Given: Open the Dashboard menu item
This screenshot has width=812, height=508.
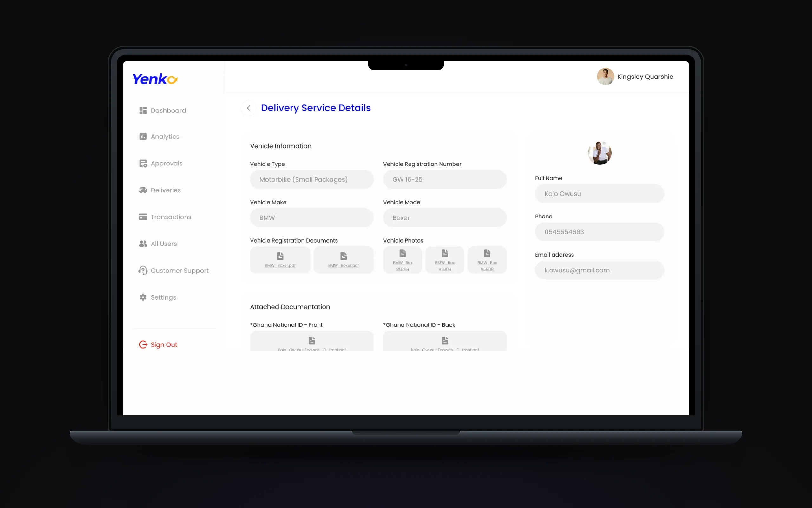Looking at the screenshot, I should [x=162, y=110].
